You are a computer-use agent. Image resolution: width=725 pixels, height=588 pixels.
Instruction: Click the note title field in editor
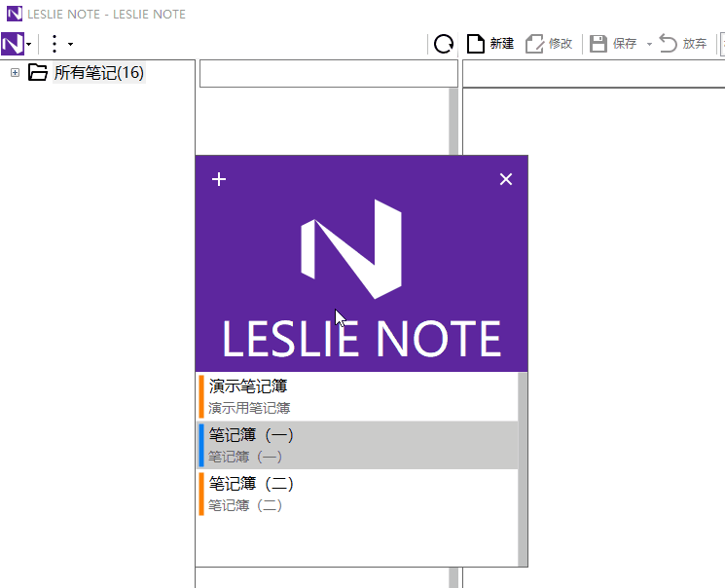pos(594,74)
